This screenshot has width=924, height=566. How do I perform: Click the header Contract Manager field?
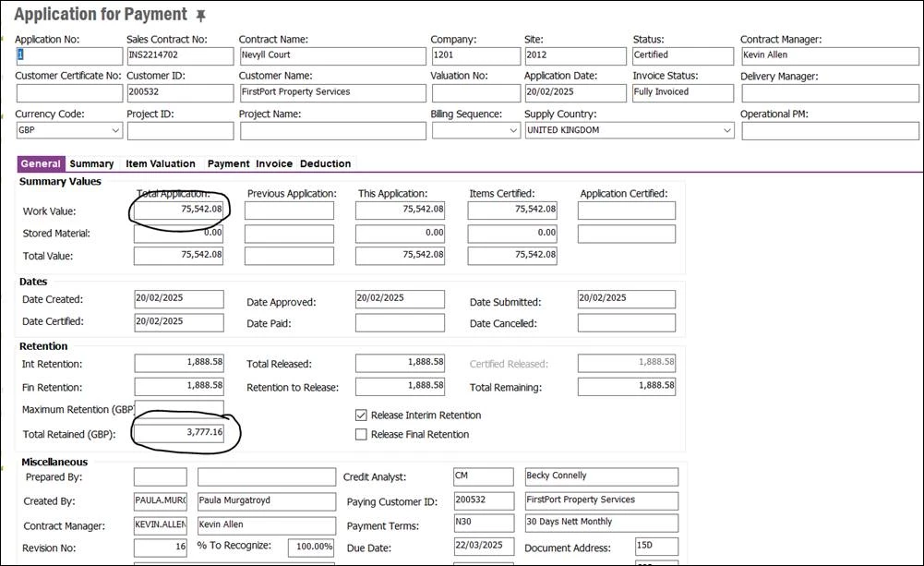coord(830,56)
